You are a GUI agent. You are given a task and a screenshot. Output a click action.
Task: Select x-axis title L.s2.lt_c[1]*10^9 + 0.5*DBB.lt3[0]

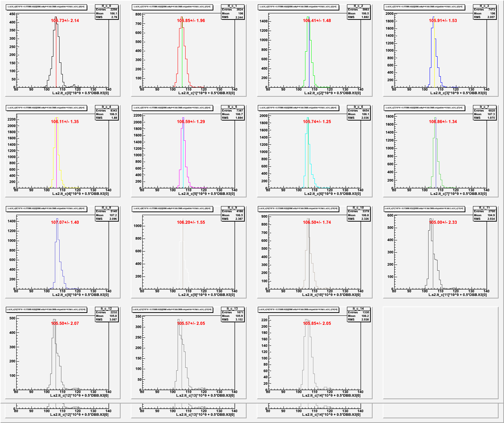(x=207, y=93)
